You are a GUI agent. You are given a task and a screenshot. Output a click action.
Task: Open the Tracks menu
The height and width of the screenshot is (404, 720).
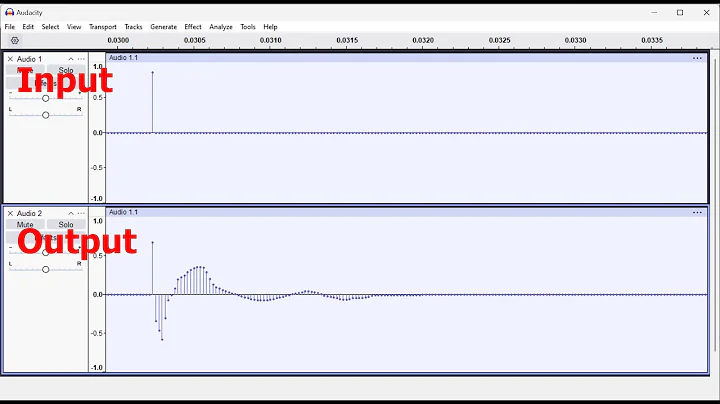134,27
